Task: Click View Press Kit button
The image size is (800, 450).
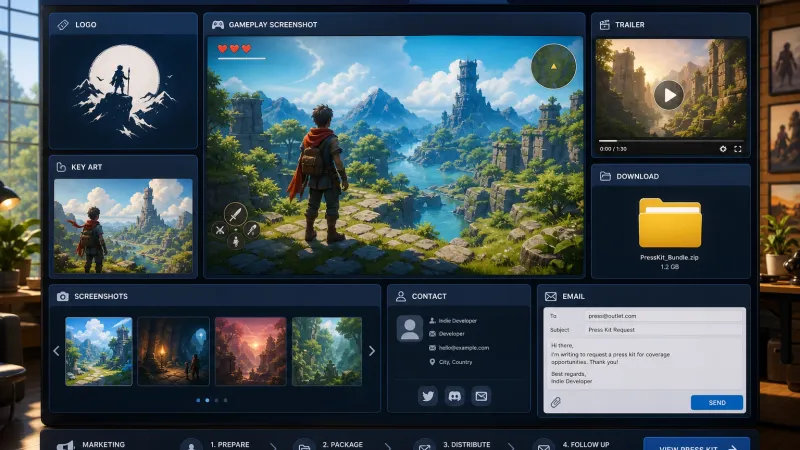Action: [x=696, y=444]
